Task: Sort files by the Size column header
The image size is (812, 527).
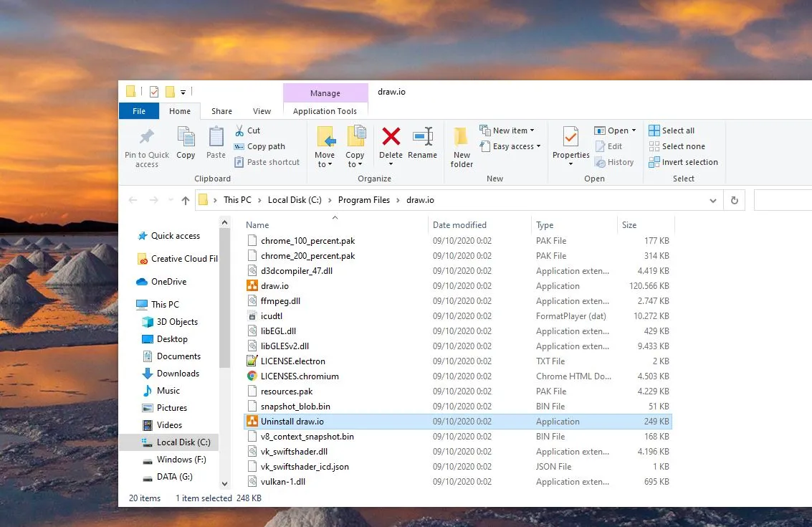Action: (629, 225)
